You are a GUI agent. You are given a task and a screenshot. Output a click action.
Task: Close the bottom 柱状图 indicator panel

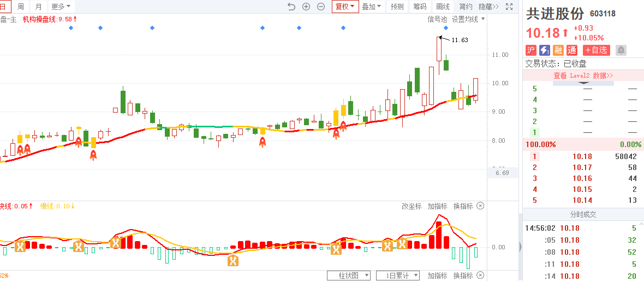480,275
